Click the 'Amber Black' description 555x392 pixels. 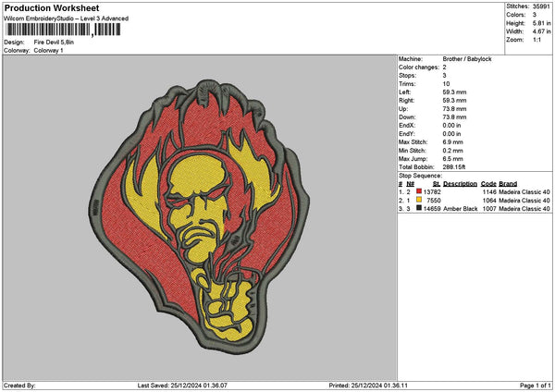click(460, 209)
